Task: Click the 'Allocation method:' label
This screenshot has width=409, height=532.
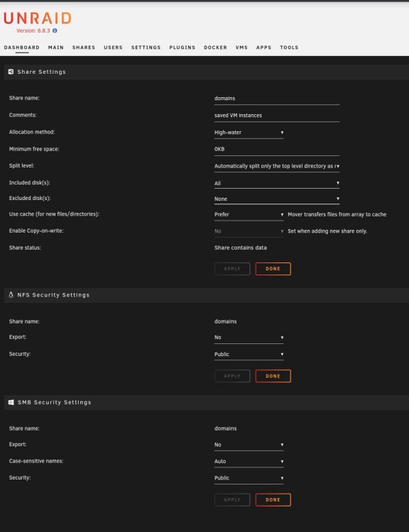Action: click(32, 132)
